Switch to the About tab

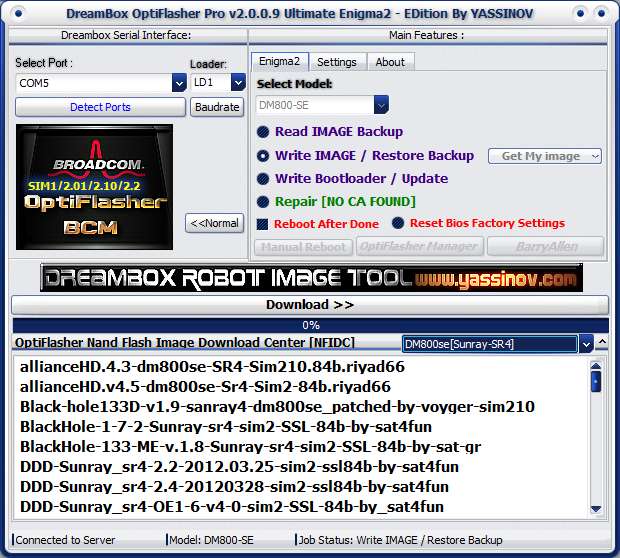(390, 62)
